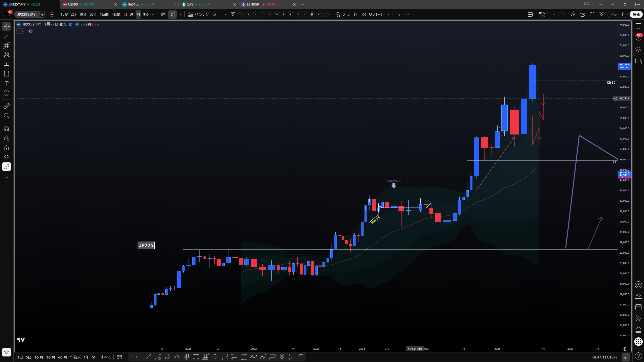The height and width of the screenshot is (362, 644).
Task: Open the トレード trading panel
Action: click(618, 14)
